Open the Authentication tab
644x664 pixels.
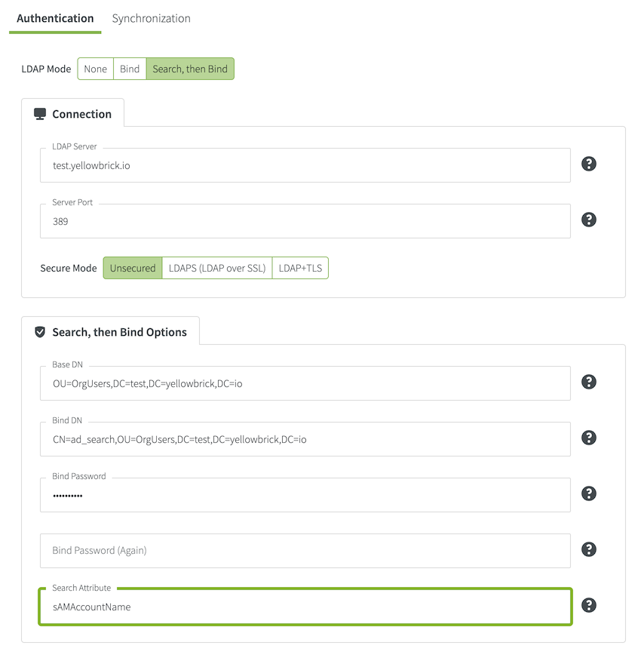pyautogui.click(x=55, y=18)
